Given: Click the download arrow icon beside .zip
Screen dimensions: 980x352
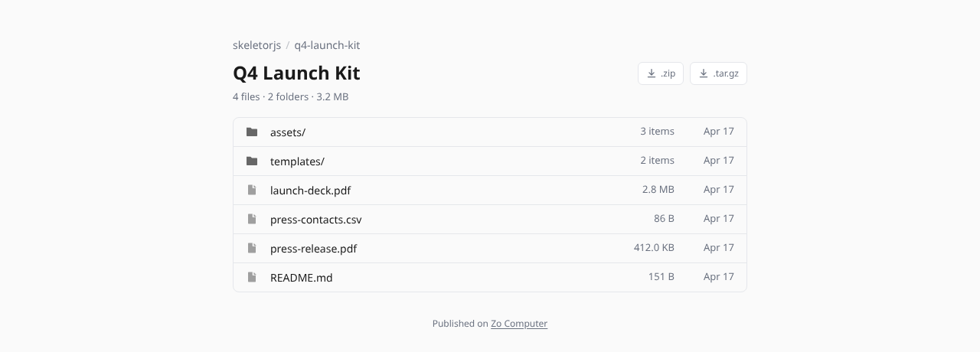Looking at the screenshot, I should (x=652, y=73).
